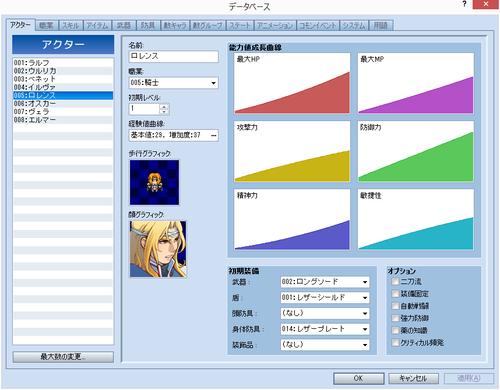Expand the 盾 dropdown showing レザーシールド

325,298
